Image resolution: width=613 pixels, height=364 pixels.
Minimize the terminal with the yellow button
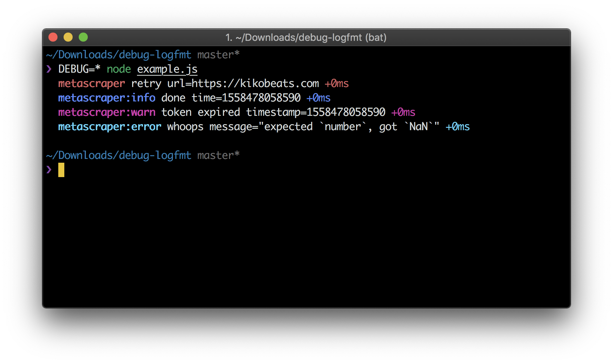pyautogui.click(x=68, y=37)
